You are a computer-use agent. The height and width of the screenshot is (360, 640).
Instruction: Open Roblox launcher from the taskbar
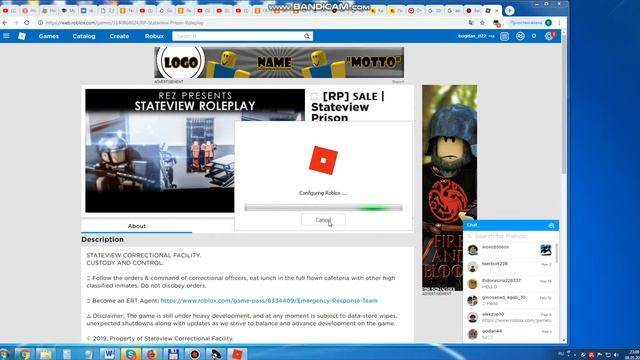tap(237, 354)
